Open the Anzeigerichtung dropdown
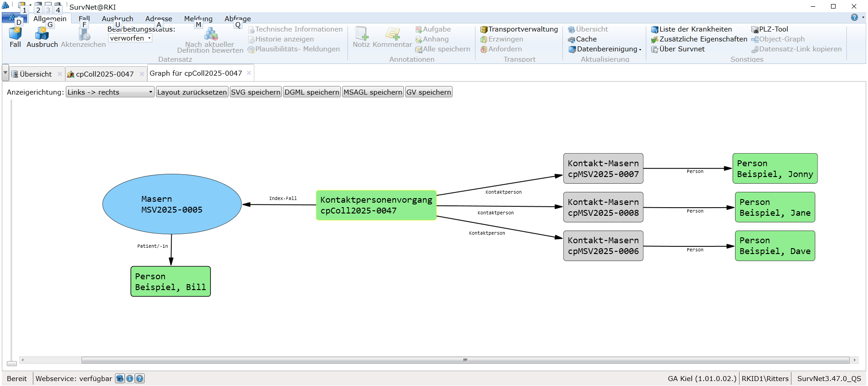This screenshot has width=868, height=386. (x=110, y=92)
